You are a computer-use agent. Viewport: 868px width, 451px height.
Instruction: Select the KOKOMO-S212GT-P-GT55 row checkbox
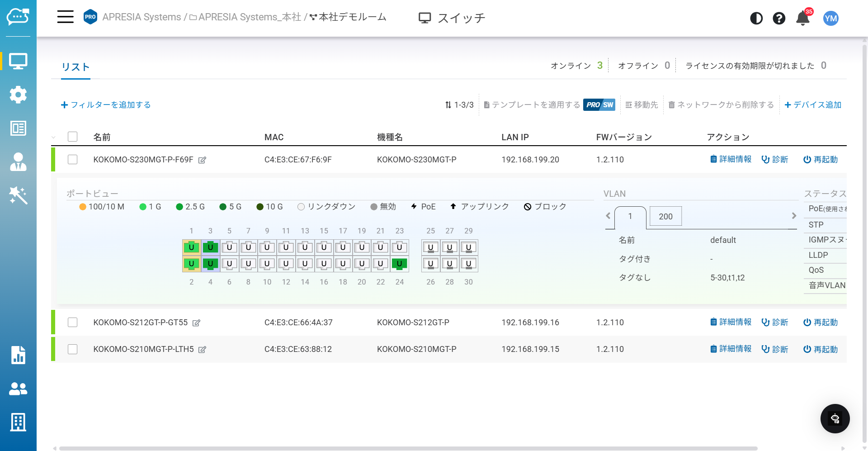(x=72, y=322)
